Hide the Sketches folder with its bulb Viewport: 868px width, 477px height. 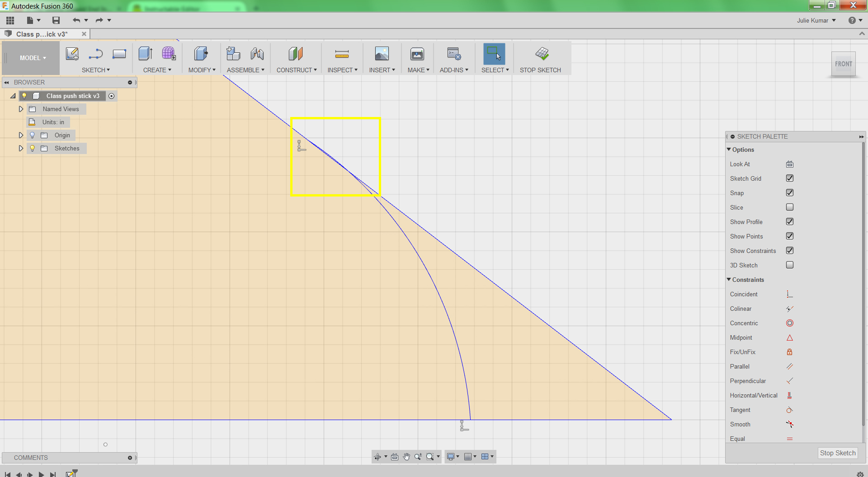point(32,148)
